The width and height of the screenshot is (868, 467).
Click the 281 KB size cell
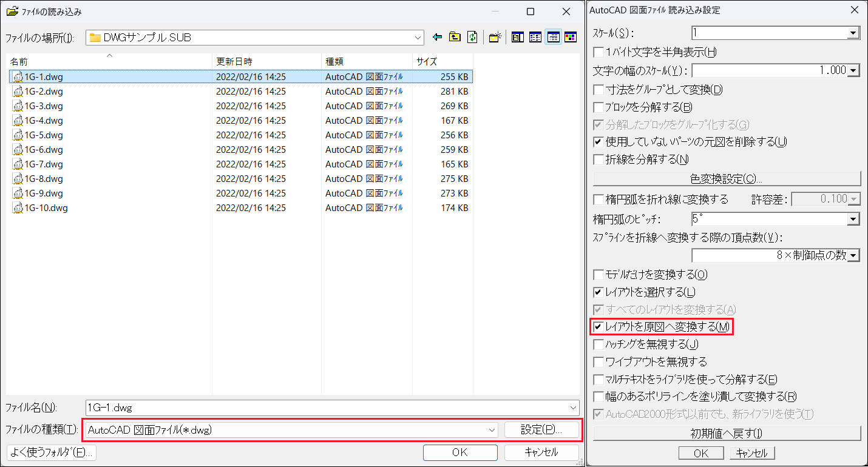coord(455,92)
